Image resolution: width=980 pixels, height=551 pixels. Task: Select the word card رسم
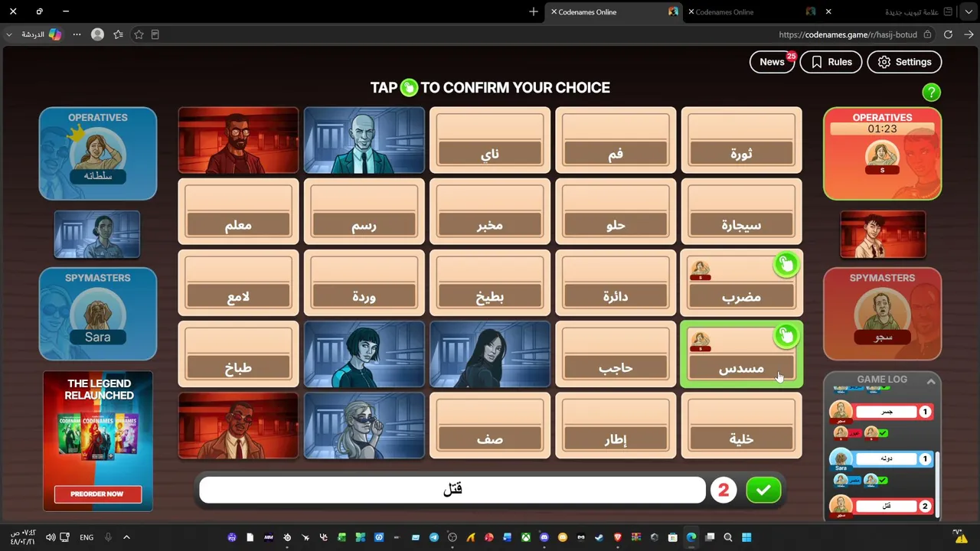pos(364,211)
